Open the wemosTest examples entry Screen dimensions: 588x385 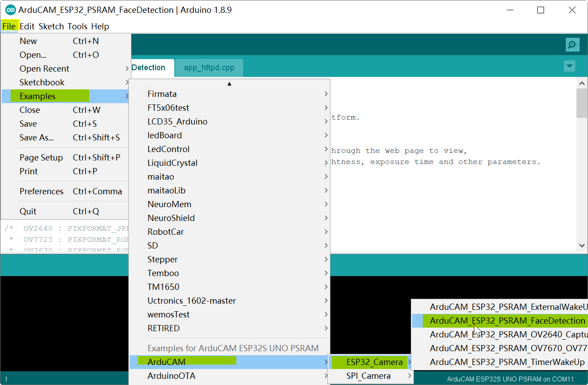coord(230,314)
